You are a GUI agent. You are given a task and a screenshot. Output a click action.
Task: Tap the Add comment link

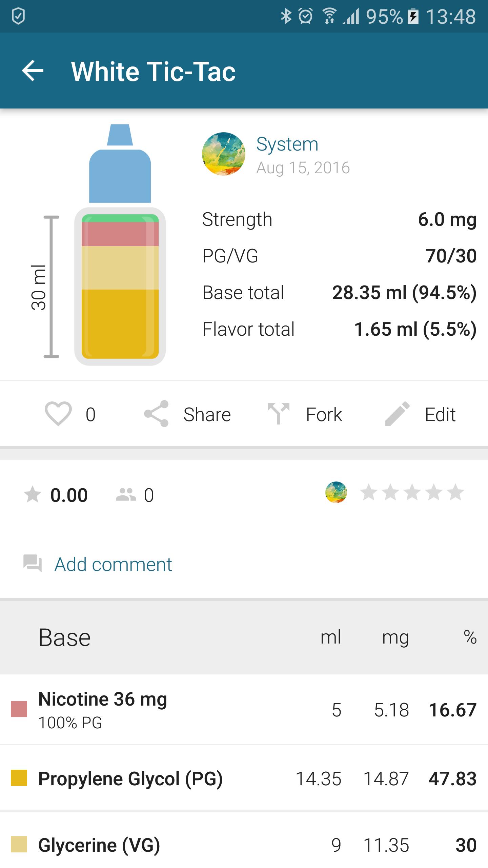113,565
